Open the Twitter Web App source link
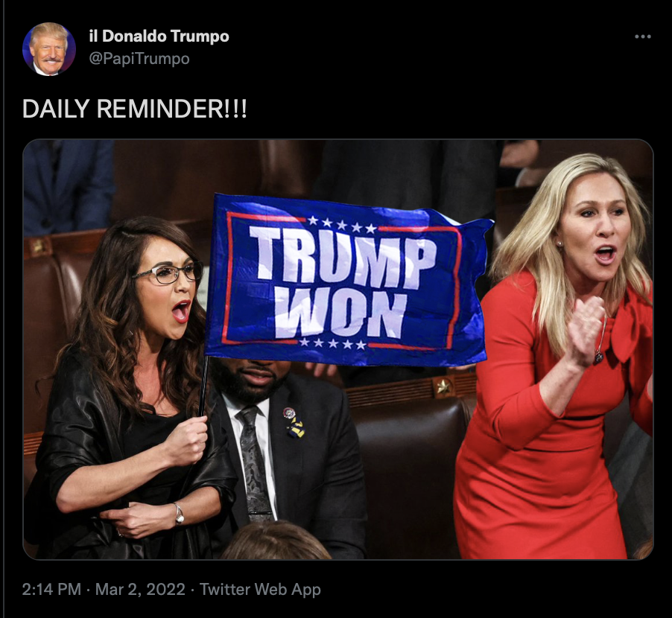Viewport: 672px width, 618px height. (x=260, y=589)
